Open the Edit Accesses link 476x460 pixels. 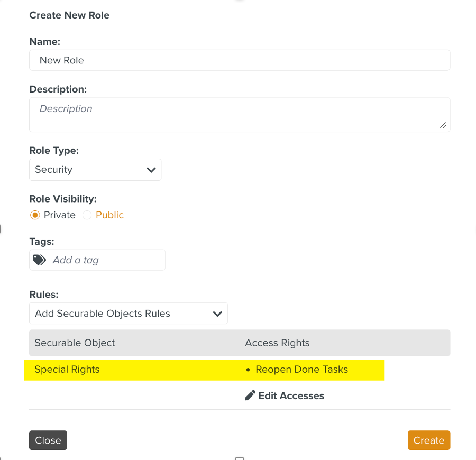point(291,395)
